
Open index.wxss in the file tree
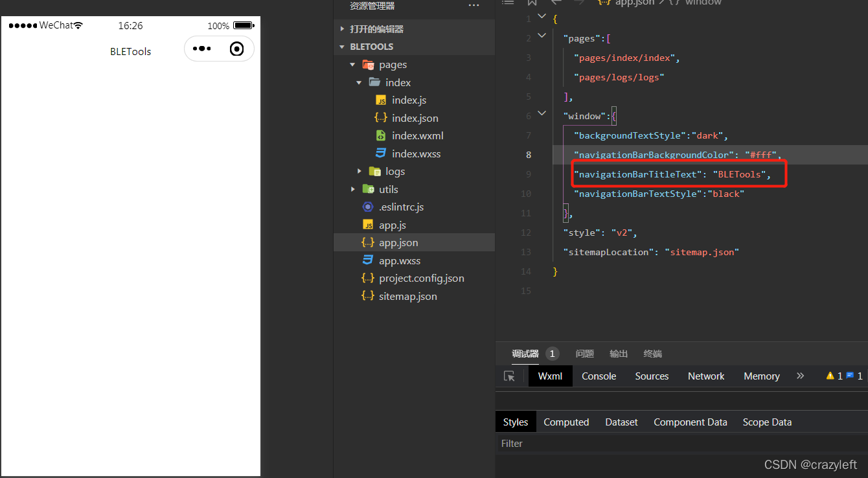(416, 154)
